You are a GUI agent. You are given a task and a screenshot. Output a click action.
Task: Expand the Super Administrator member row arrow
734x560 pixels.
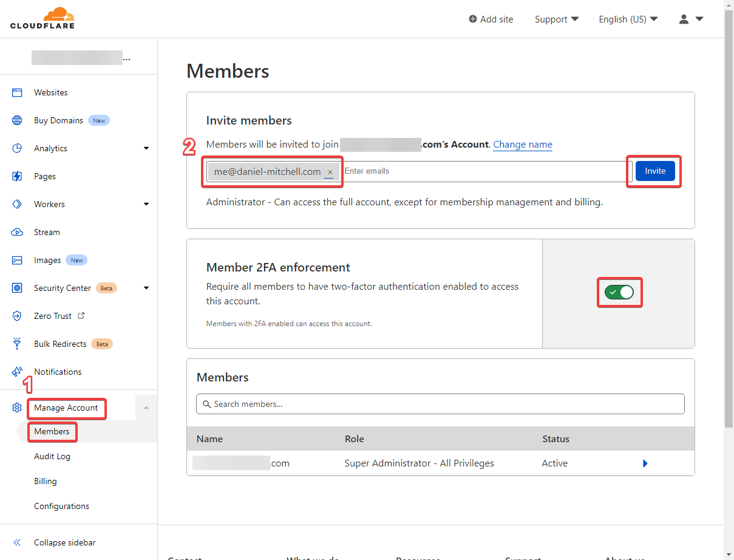(645, 463)
